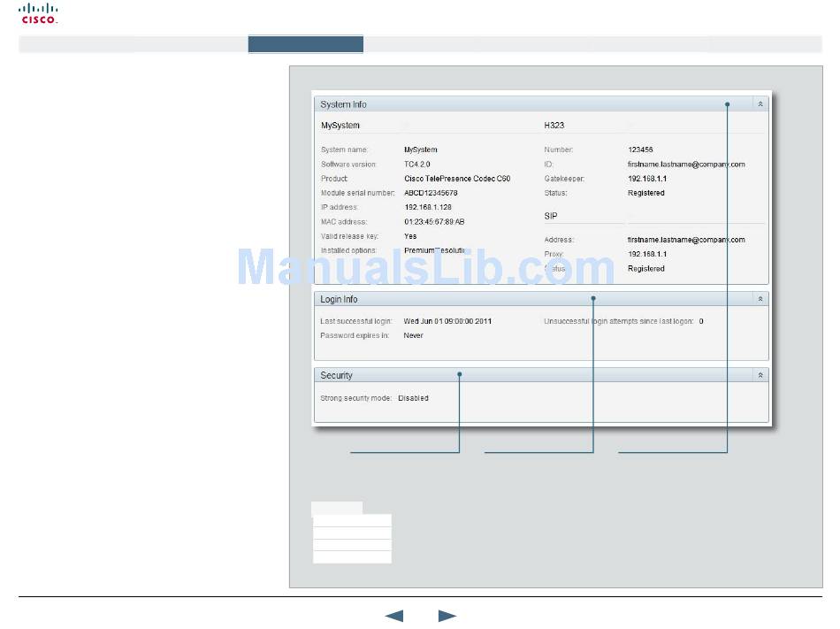Select System name value MySystem
The height and width of the screenshot is (629, 840).
[x=421, y=150]
